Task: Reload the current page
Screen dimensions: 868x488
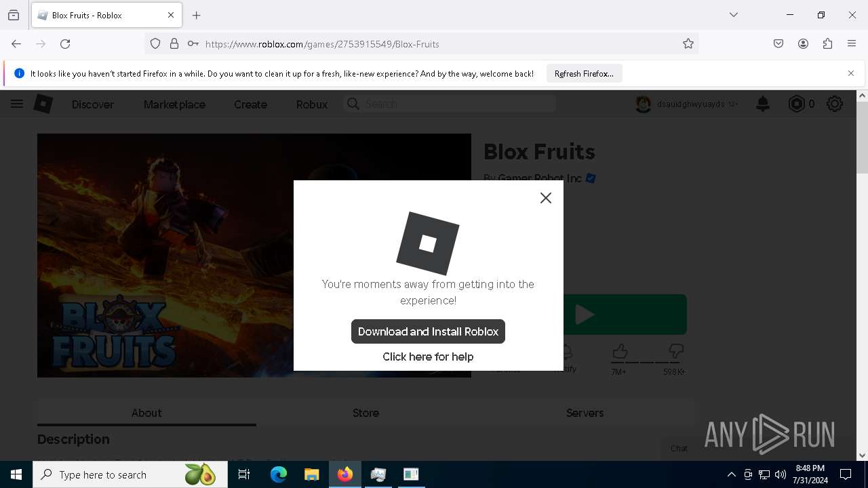Action: coord(65,43)
